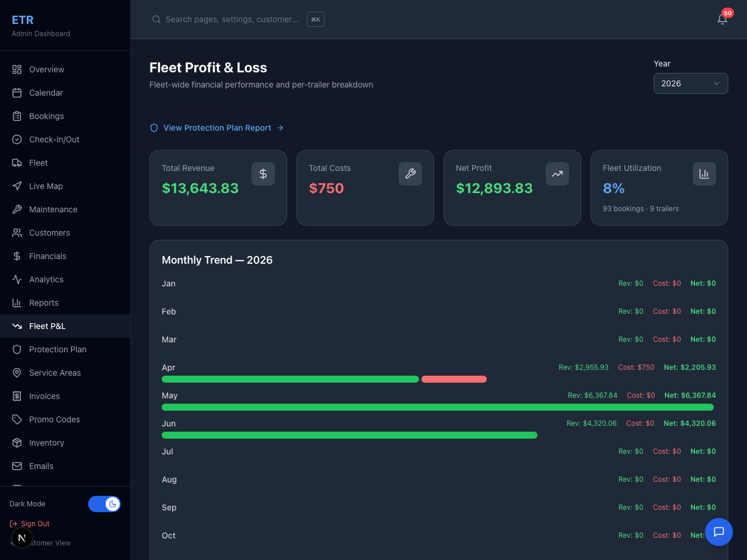Click the Emails envelope icon
The height and width of the screenshot is (560, 747).
17,466
